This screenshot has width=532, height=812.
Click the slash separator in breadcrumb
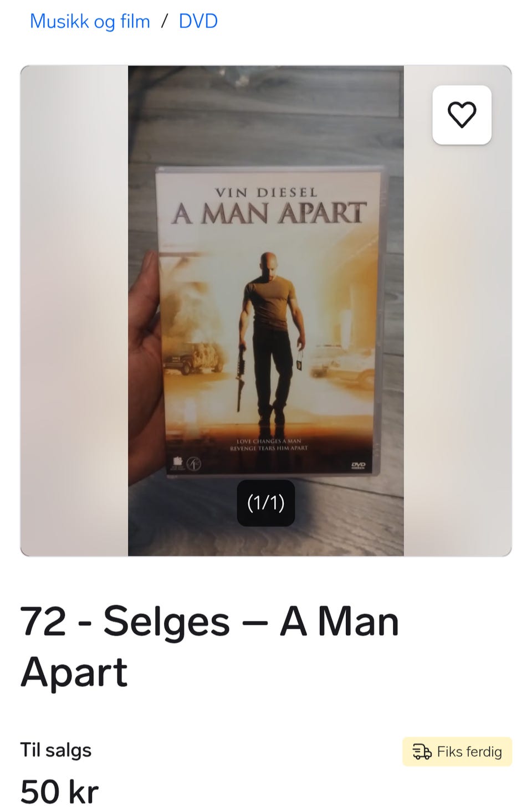tap(164, 21)
